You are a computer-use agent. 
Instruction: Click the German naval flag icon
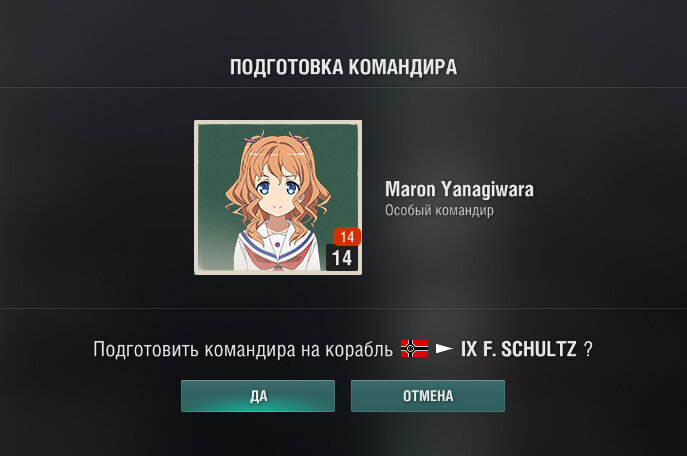click(414, 349)
